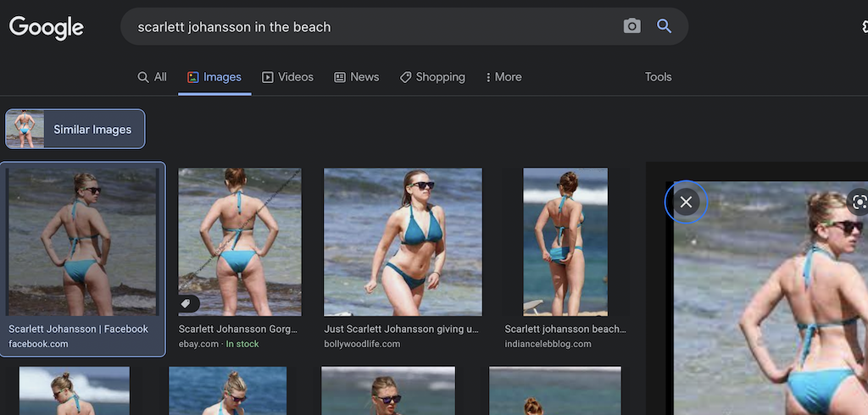Image resolution: width=868 pixels, height=415 pixels.
Task: Click in the search query text field
Action: click(x=373, y=27)
